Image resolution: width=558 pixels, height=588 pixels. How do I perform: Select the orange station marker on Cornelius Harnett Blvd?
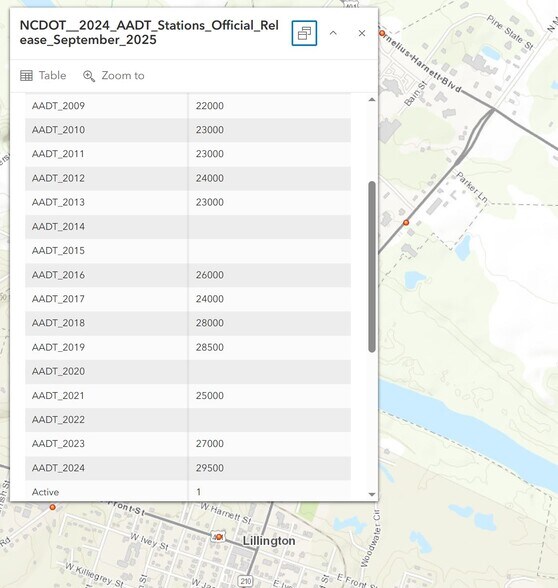coord(382,33)
